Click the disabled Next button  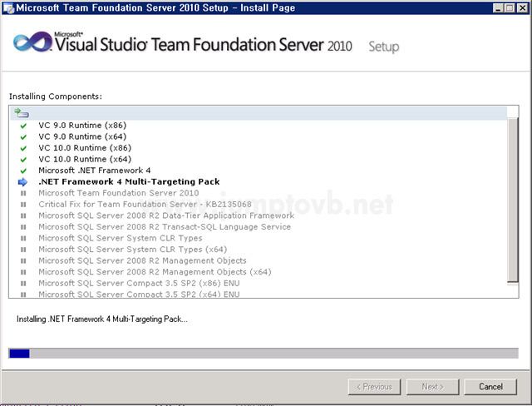(x=432, y=387)
